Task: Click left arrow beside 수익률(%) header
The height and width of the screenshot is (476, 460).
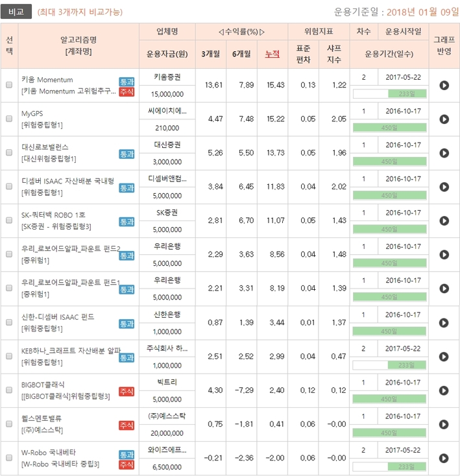Action: 221,32
